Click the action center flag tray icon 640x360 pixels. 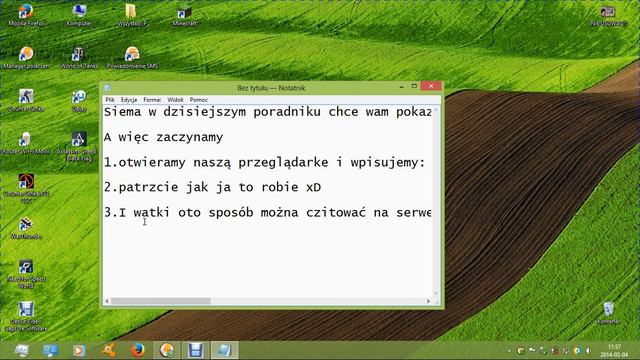tap(532, 351)
